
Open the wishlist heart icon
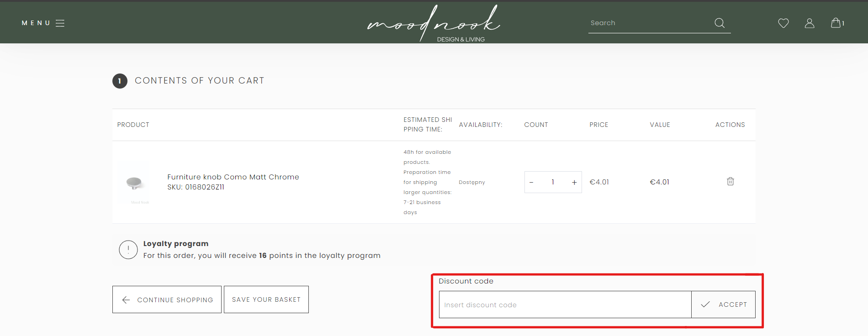point(783,23)
